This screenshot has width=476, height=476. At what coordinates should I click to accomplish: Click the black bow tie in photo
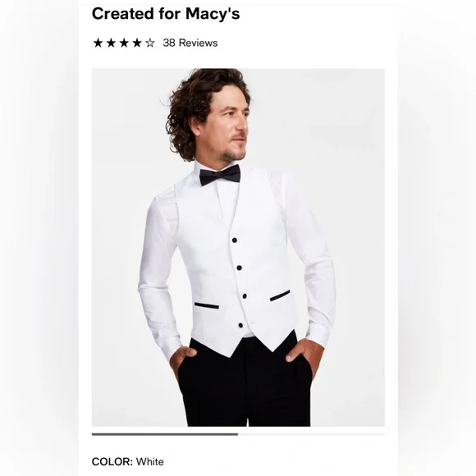(x=220, y=175)
